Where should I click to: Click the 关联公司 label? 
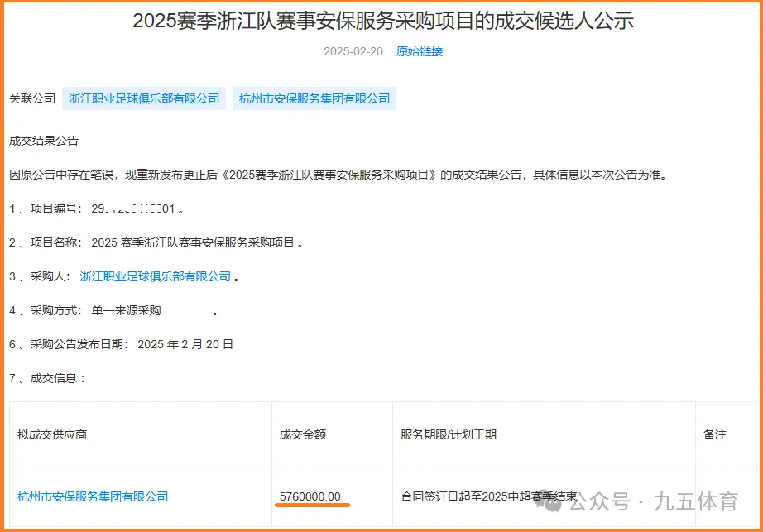32,98
